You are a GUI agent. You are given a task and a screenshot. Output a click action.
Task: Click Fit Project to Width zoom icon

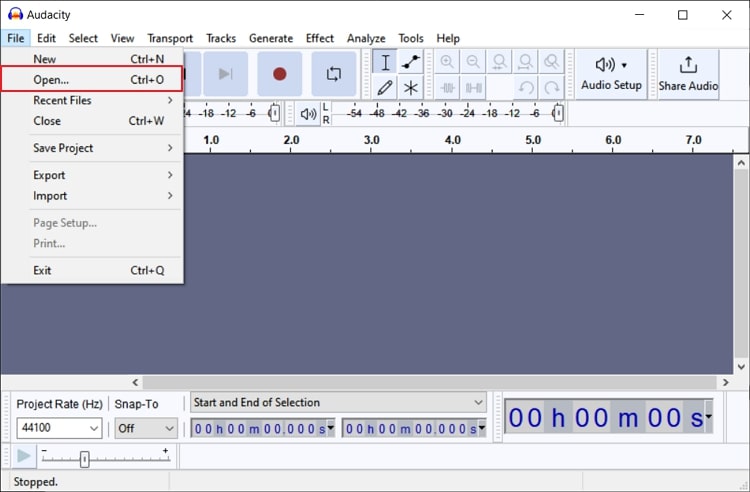[525, 62]
